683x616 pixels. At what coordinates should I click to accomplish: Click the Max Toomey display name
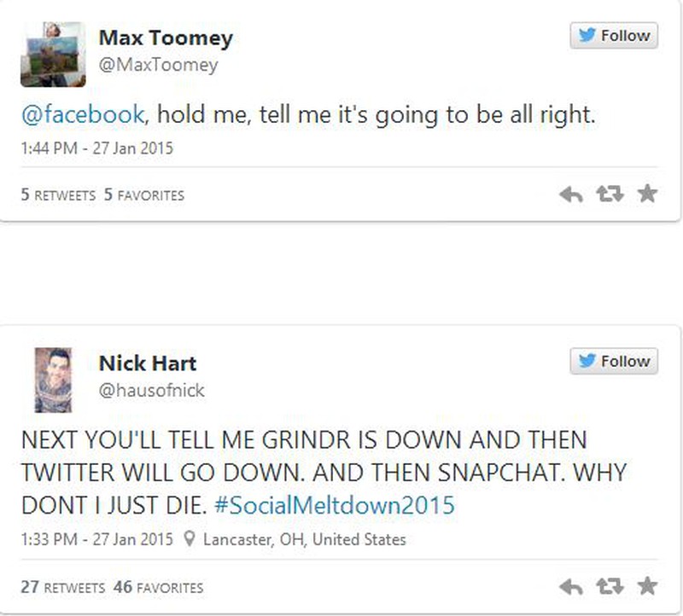[x=166, y=38]
